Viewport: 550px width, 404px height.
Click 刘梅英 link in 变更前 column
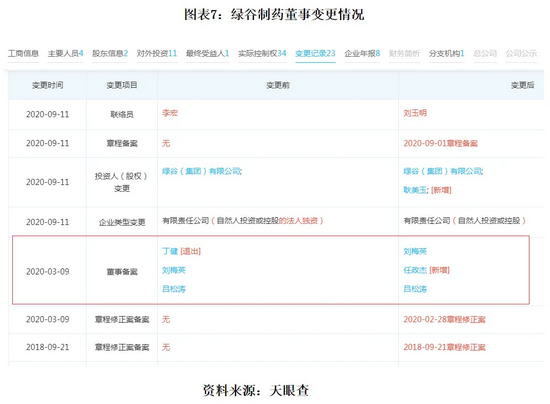click(174, 270)
